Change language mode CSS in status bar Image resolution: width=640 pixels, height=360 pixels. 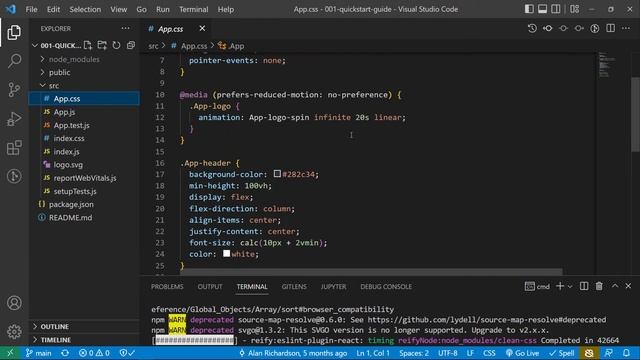click(489, 353)
